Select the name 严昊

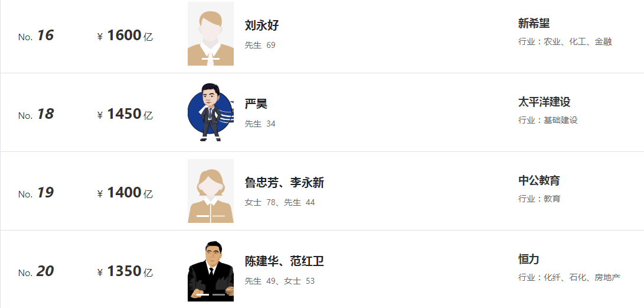coord(256,104)
